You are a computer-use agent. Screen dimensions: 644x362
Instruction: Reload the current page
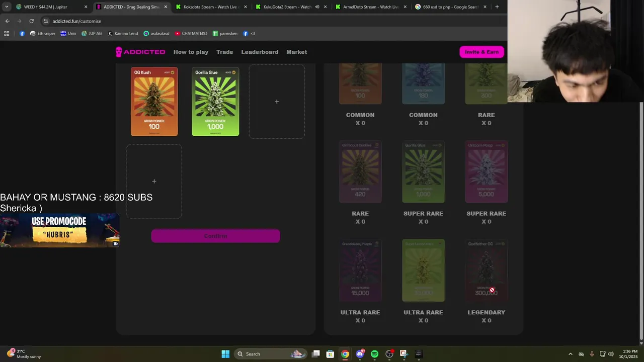(x=31, y=21)
